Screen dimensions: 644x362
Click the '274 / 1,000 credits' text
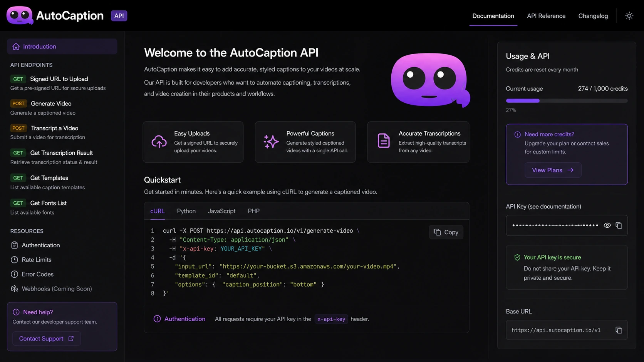tap(603, 88)
